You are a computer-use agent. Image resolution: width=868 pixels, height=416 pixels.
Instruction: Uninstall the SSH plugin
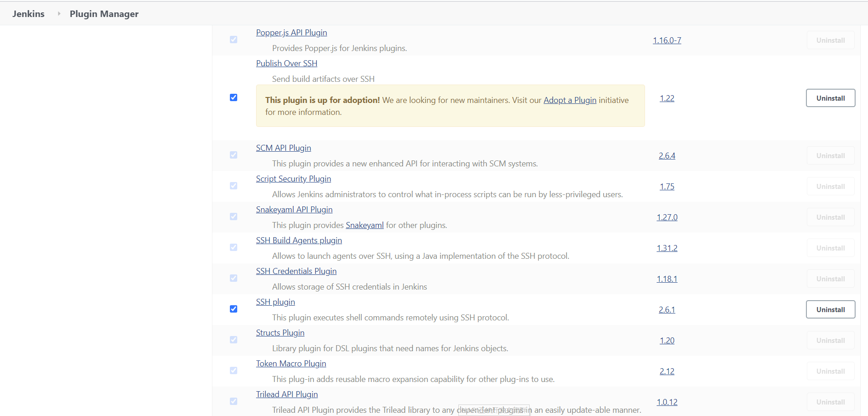tap(830, 309)
